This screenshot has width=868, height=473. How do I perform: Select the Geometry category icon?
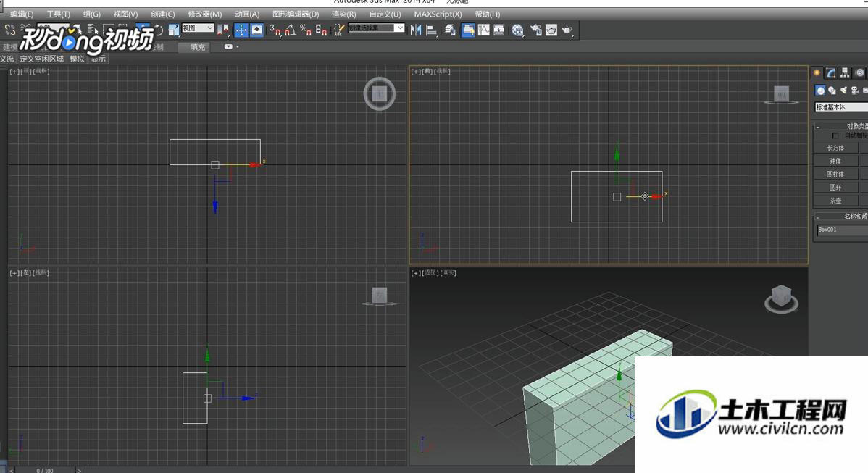(820, 90)
